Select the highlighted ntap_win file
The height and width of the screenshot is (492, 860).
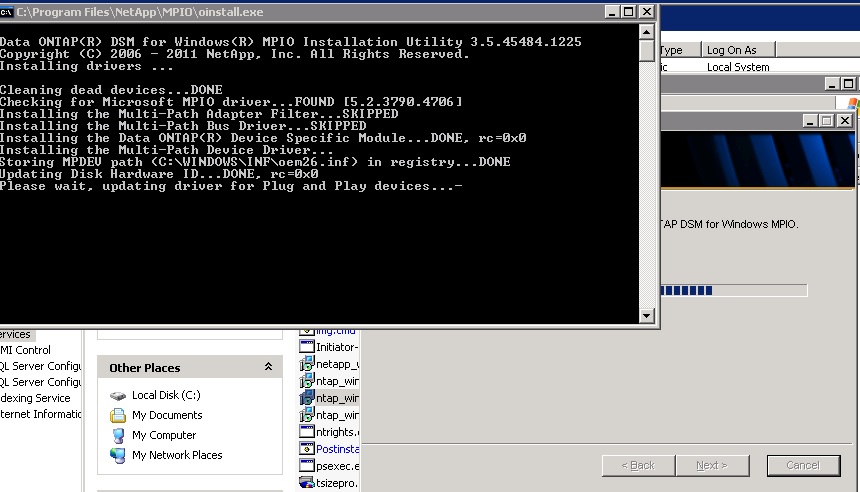coord(337,398)
